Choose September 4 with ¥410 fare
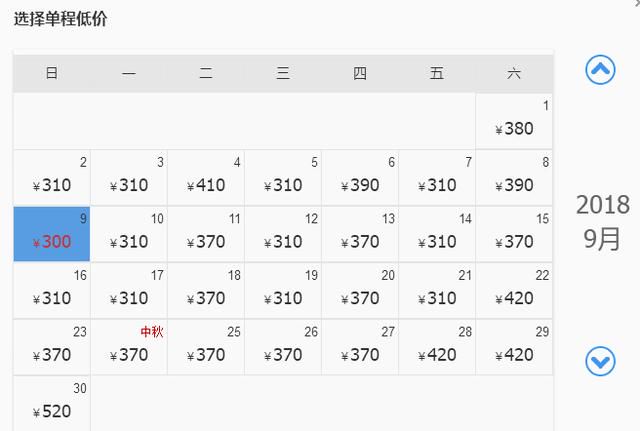 coord(206,178)
